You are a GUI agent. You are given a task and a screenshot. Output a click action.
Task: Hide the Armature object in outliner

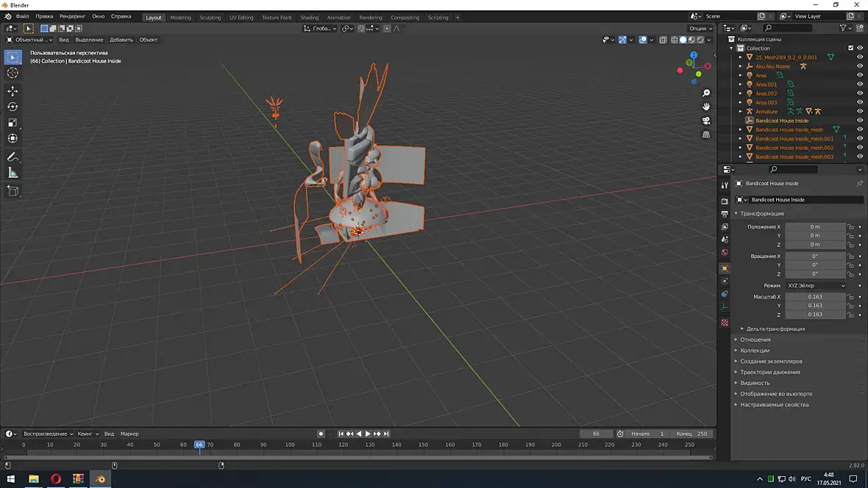859,112
